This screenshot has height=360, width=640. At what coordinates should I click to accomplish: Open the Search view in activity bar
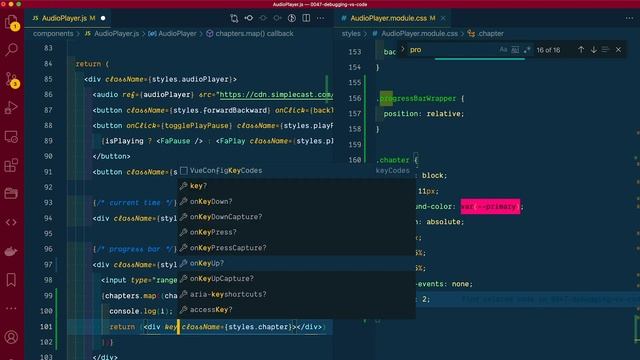[11, 49]
